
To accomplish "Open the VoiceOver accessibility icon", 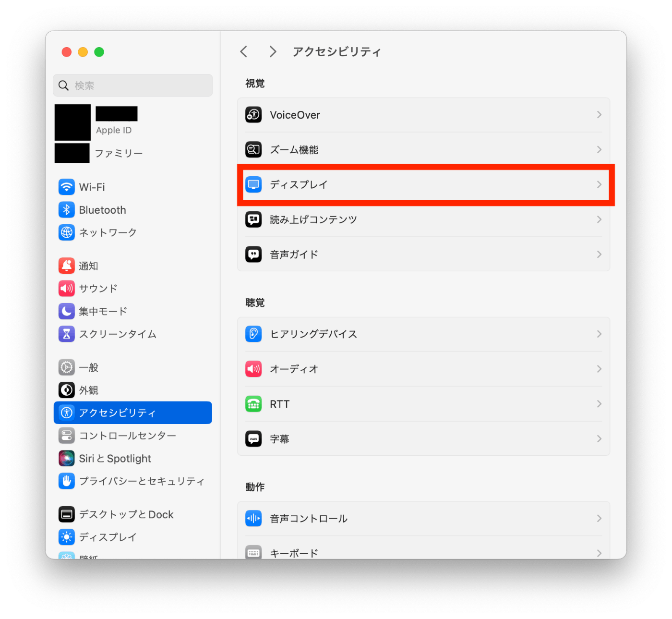I will pyautogui.click(x=253, y=115).
